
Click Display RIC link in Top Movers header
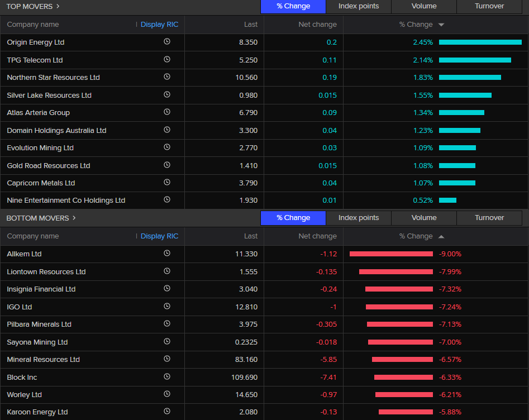(x=159, y=25)
